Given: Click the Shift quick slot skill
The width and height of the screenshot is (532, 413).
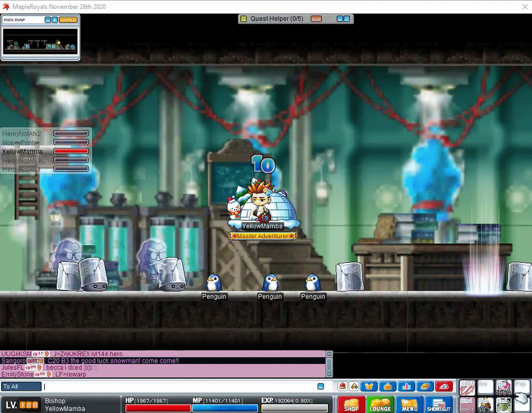Looking at the screenshot, I should (x=467, y=388).
